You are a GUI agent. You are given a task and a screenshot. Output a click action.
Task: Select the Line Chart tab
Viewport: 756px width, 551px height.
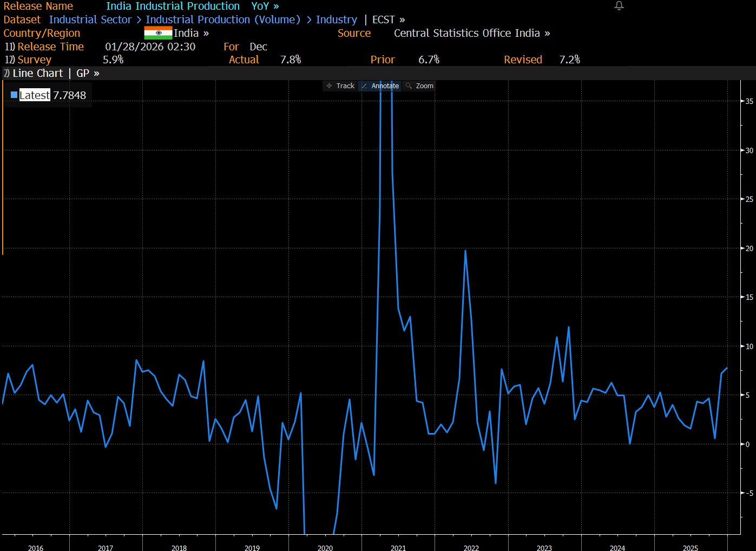point(37,73)
